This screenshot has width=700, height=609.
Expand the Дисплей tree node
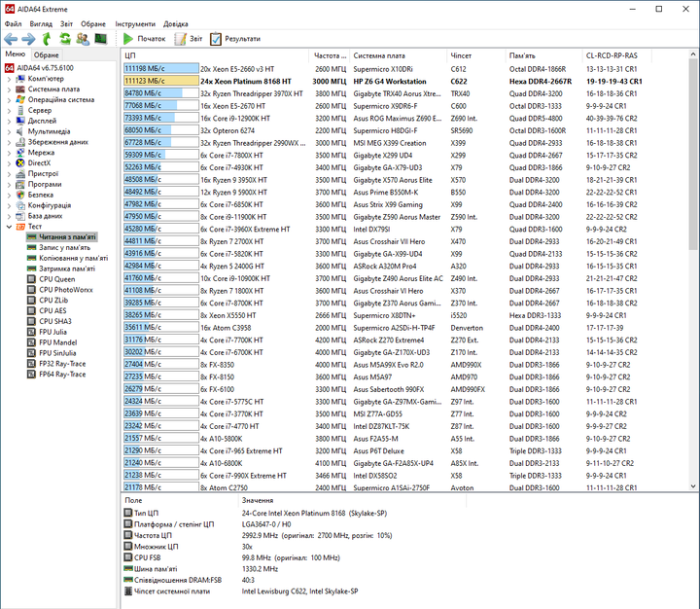click(9, 121)
